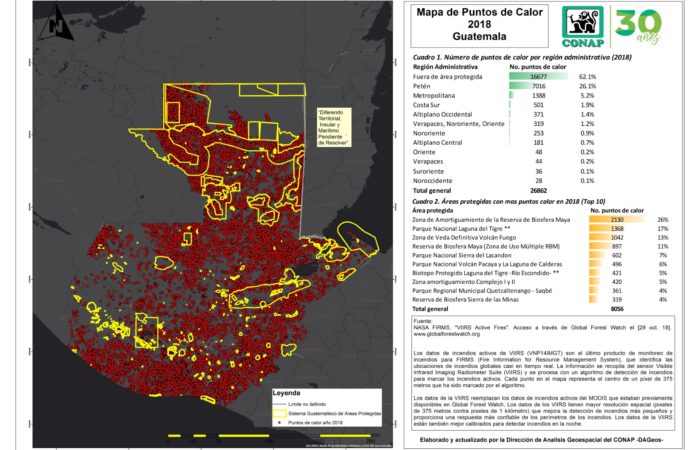
Task: Click the Mapa de Puntos de Calor title
Action: 479,24
